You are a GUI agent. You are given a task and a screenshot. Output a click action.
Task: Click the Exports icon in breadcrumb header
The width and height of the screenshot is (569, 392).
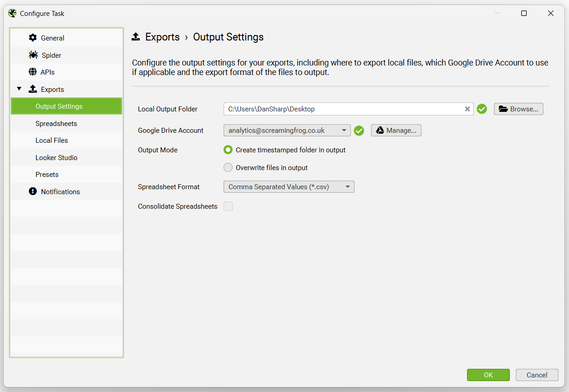click(136, 37)
